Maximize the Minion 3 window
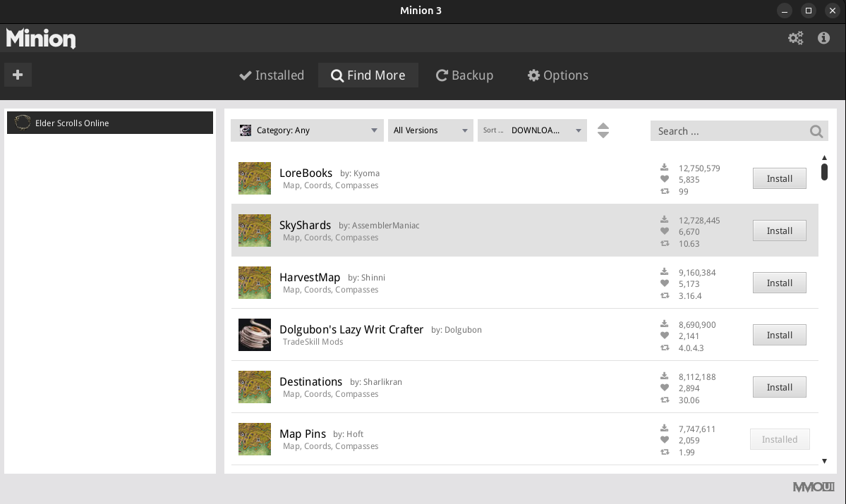Viewport: 846px width, 504px height. [x=808, y=11]
